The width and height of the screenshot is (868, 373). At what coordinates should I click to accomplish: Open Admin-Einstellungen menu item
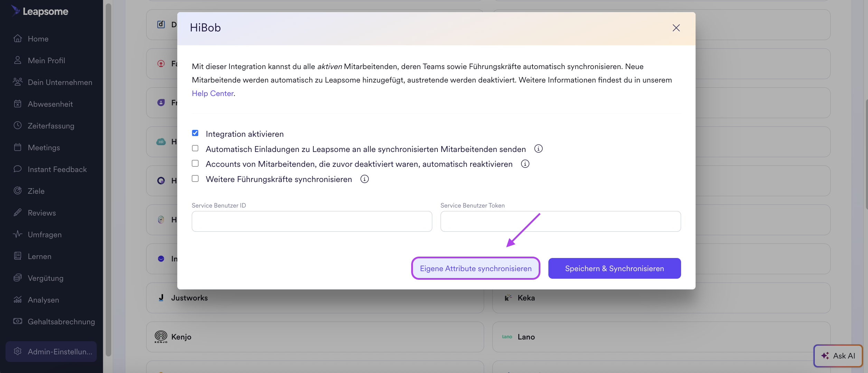[x=51, y=351]
